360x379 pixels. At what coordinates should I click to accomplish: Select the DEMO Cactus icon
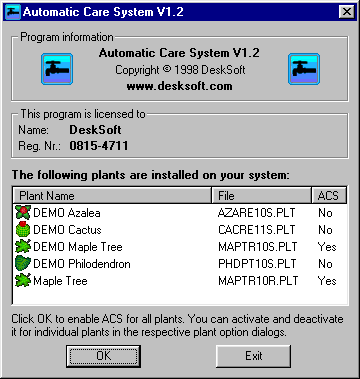coord(23,230)
